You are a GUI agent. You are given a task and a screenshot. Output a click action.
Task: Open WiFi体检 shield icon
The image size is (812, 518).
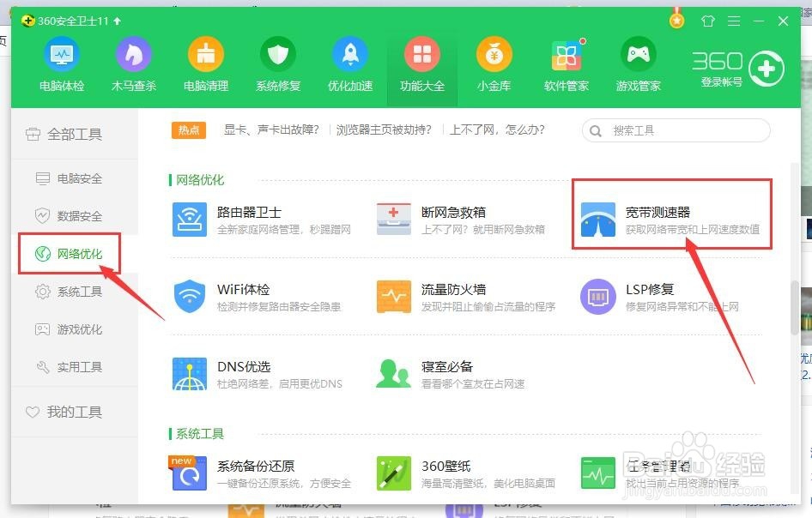click(190, 297)
